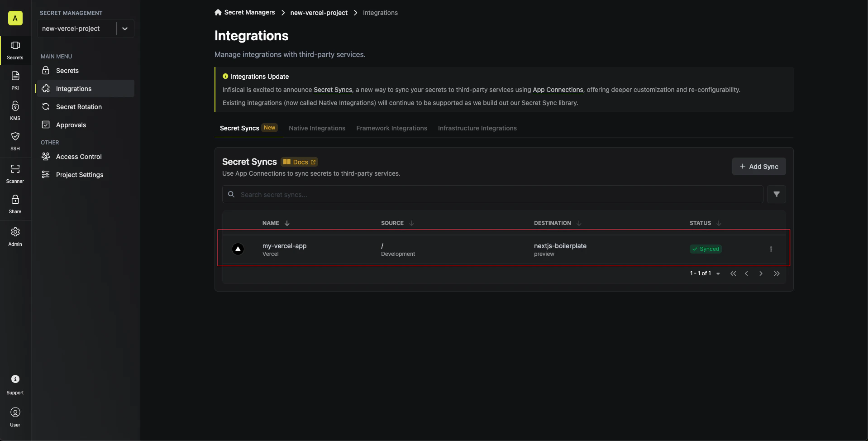
Task: Click Secret Managers in breadcrumb
Action: (x=249, y=12)
